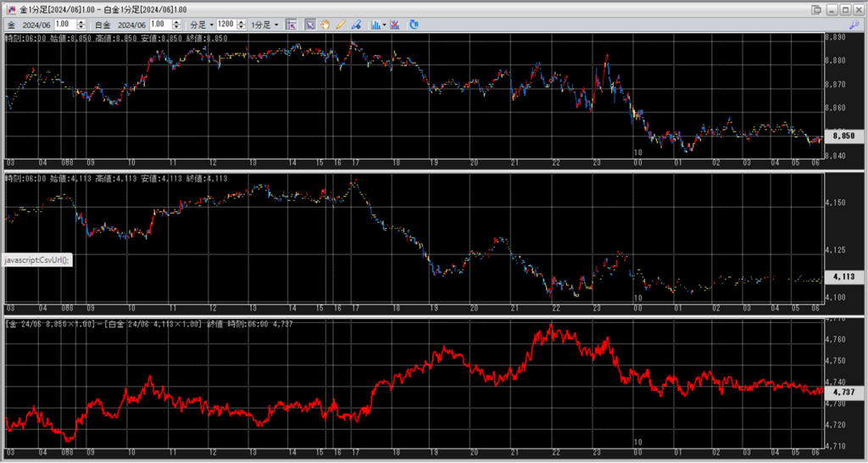Image resolution: width=868 pixels, height=463 pixels.
Task: Click the bar chart indicator icon
Action: pos(375,25)
